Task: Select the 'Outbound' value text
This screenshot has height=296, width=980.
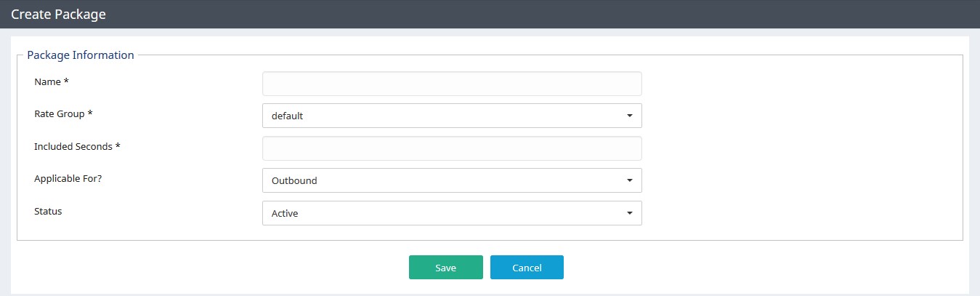Action: (294, 180)
